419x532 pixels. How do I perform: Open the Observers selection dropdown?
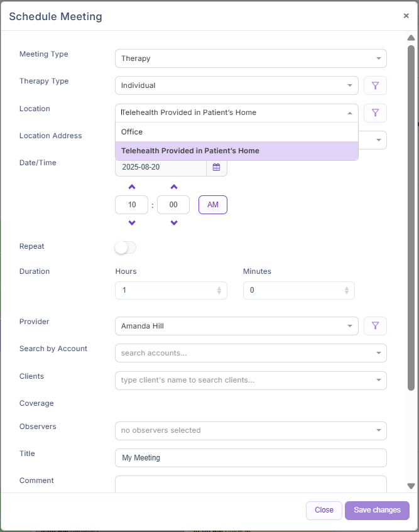[x=250, y=430]
